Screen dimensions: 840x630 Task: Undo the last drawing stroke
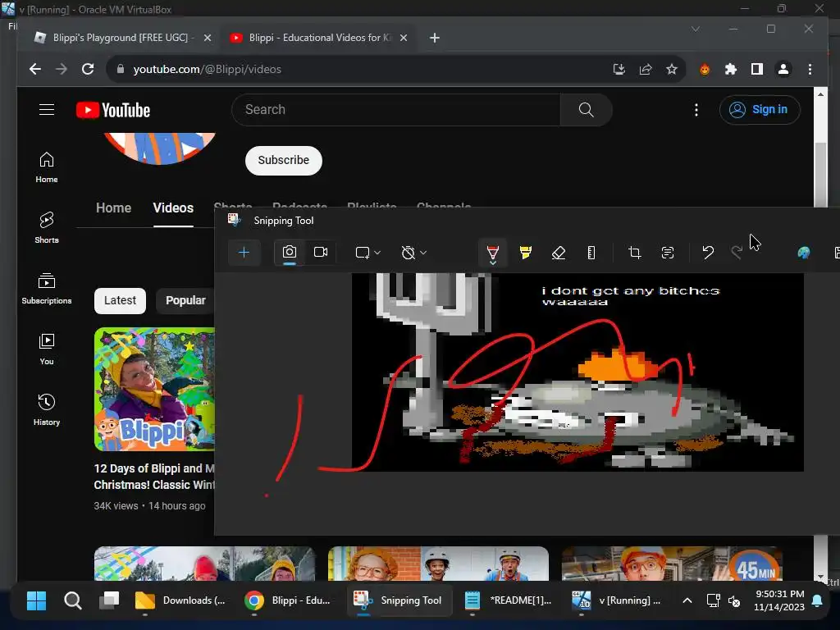708,253
